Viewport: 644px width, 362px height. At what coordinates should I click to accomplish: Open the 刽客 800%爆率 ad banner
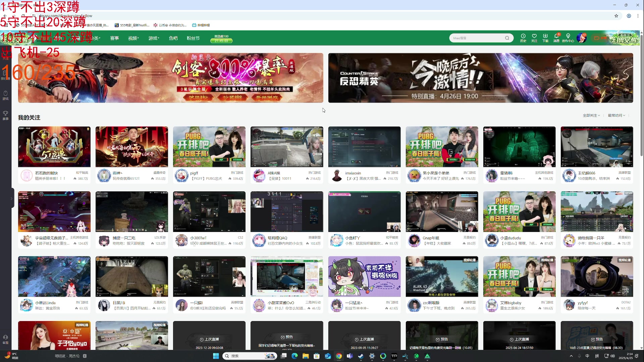(x=171, y=78)
